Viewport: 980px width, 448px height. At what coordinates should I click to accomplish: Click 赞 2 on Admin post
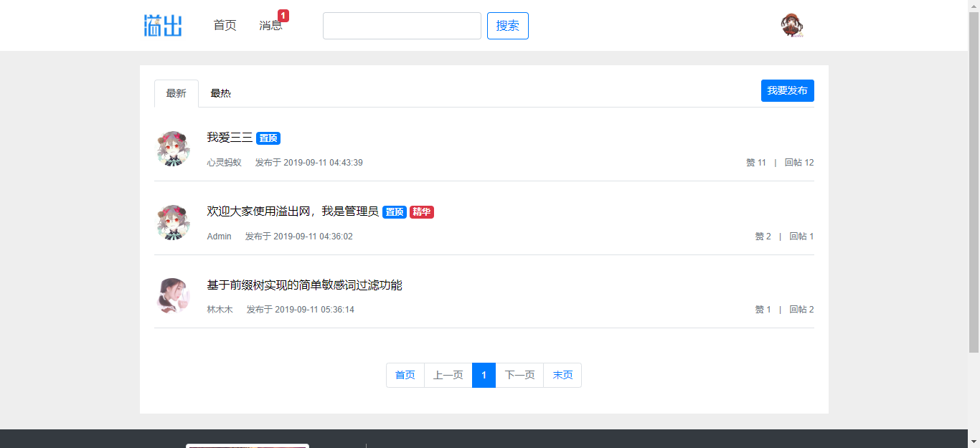point(763,237)
